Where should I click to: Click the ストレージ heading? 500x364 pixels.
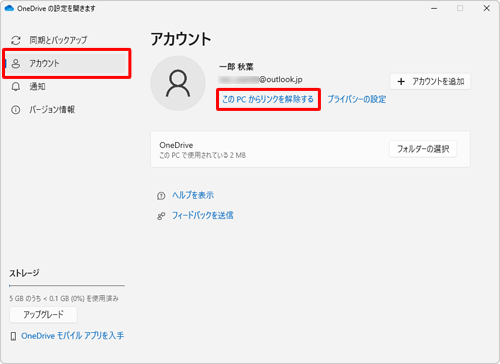pos(24,273)
